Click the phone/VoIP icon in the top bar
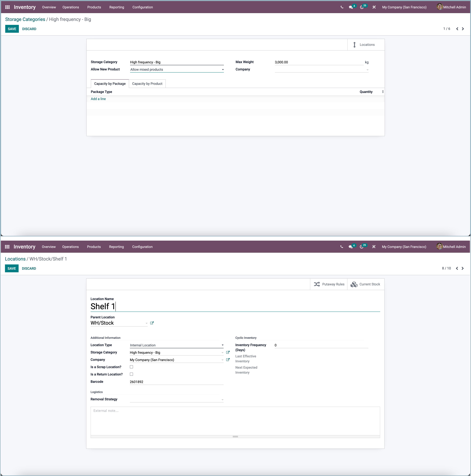471x476 pixels. click(x=342, y=7)
